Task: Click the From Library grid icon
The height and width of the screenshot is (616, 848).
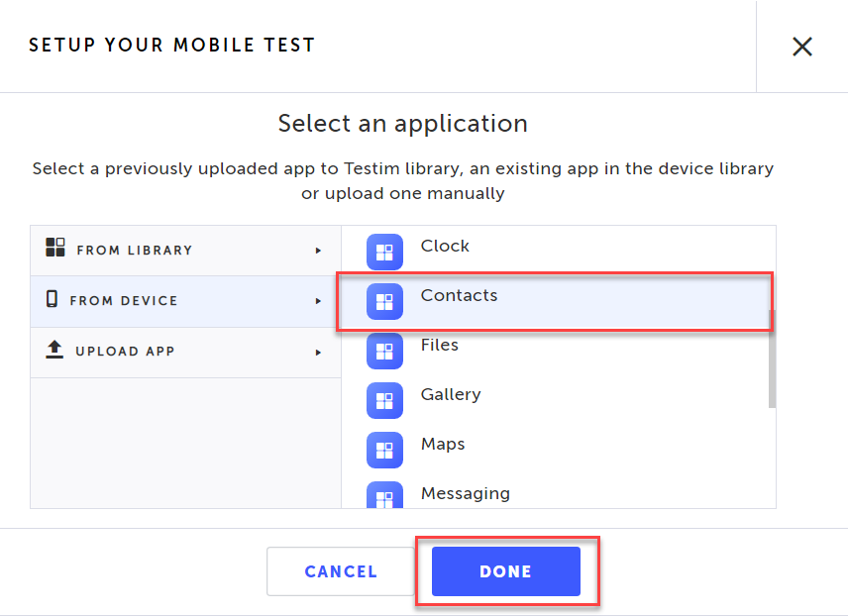Action: coord(55,248)
